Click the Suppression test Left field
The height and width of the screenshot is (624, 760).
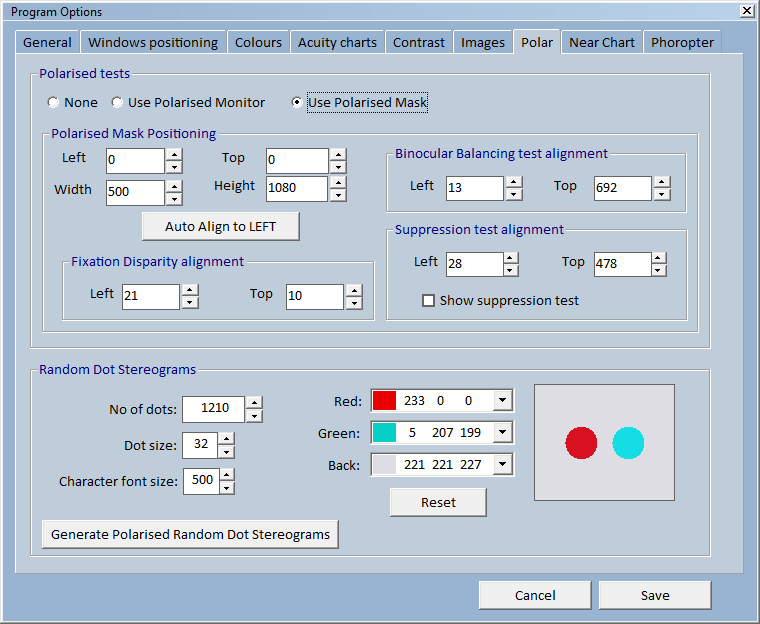[475, 264]
